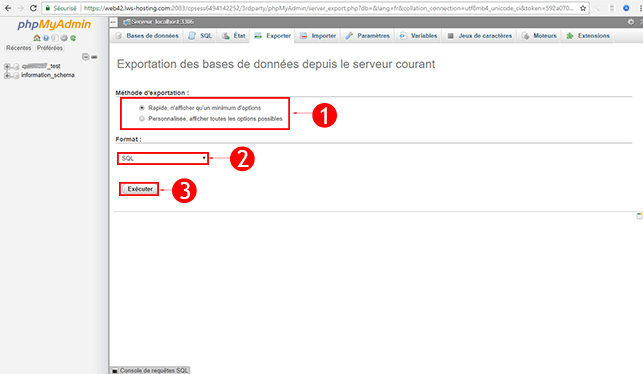The width and height of the screenshot is (643, 374).
Task: Open navigation panel settings gear icon
Action: coord(64,38)
